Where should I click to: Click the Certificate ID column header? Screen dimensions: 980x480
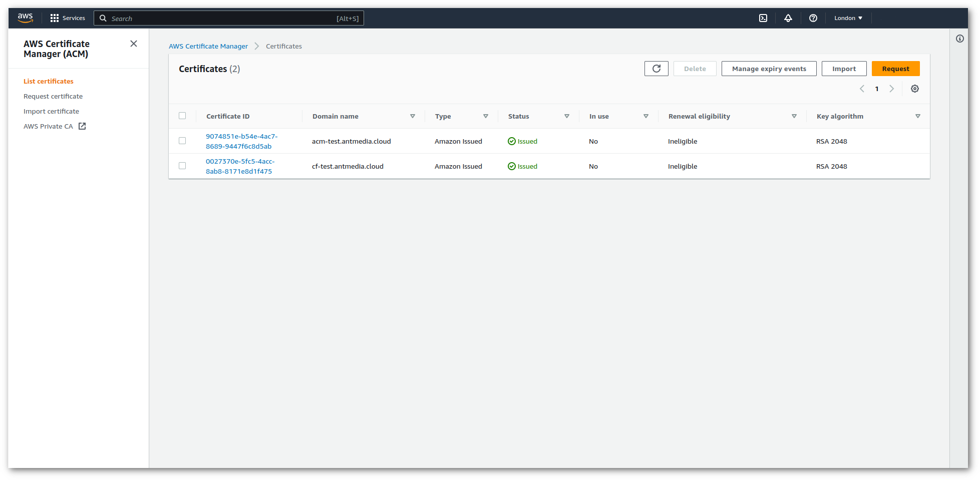[228, 116]
